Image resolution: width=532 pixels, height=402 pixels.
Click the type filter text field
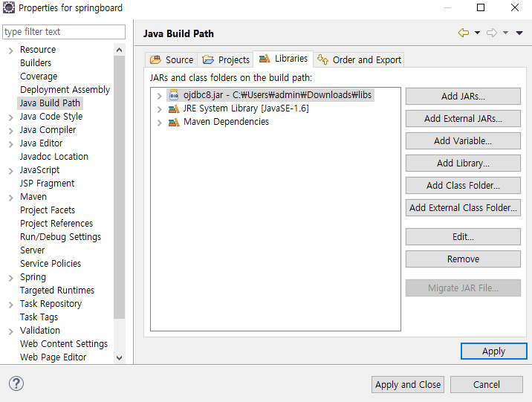click(64, 32)
